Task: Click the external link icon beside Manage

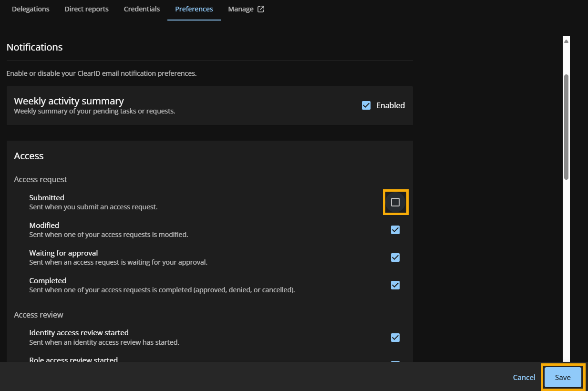Action: [260, 9]
